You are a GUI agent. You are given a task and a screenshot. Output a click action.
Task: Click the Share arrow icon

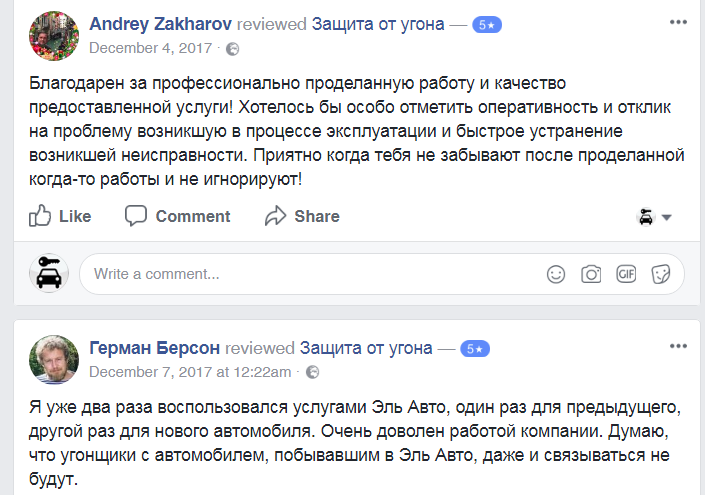click(x=276, y=216)
